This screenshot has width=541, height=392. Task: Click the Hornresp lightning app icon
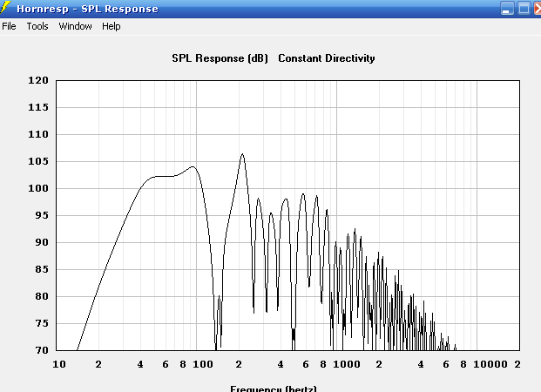[5, 8]
